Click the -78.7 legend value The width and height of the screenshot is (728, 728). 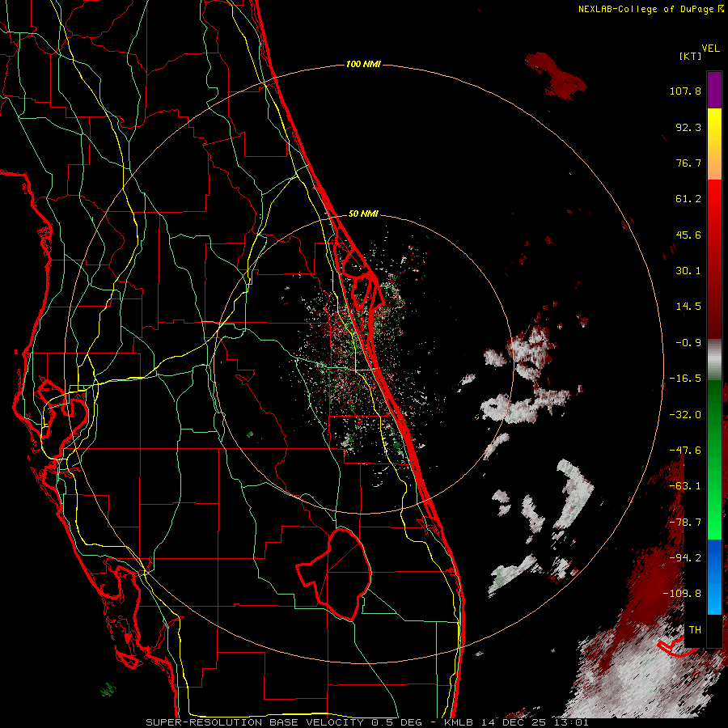click(x=685, y=523)
